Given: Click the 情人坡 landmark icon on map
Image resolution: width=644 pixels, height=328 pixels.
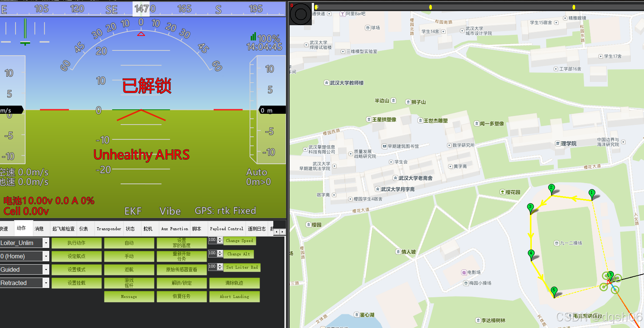Looking at the screenshot, I should click(x=398, y=252).
